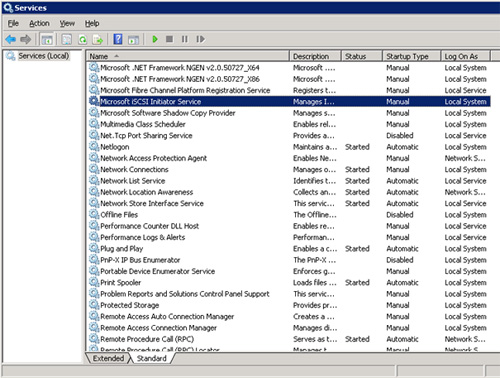Sort by the Status column header

[x=362, y=56]
